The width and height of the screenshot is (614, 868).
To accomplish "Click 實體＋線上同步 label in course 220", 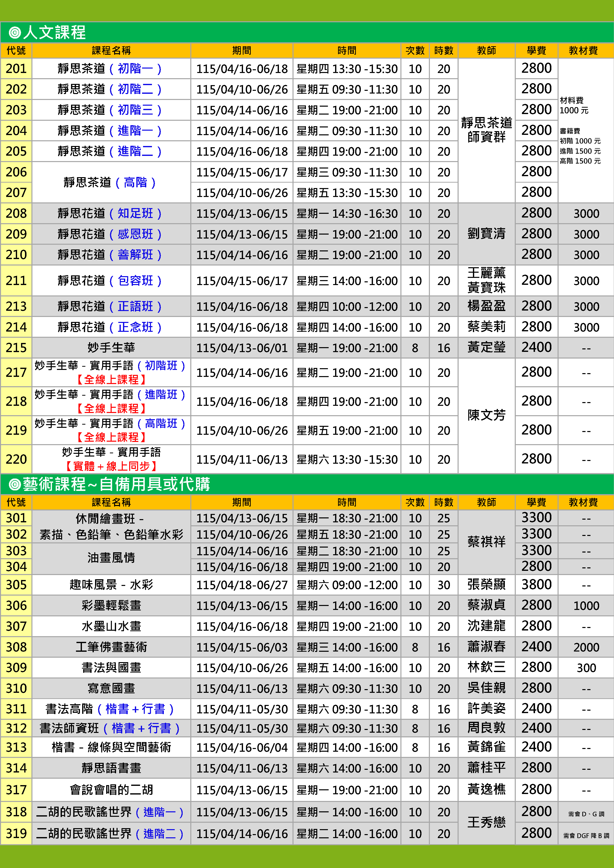I will 111,466.
